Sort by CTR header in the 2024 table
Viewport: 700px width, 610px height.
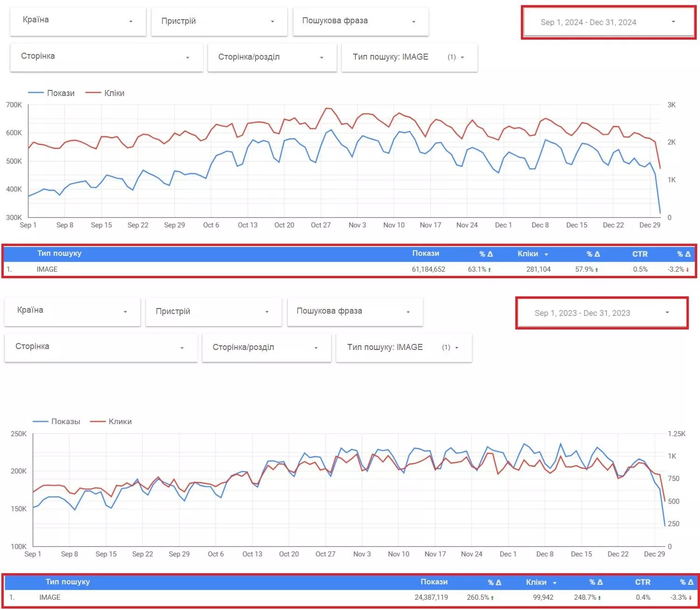click(x=640, y=254)
